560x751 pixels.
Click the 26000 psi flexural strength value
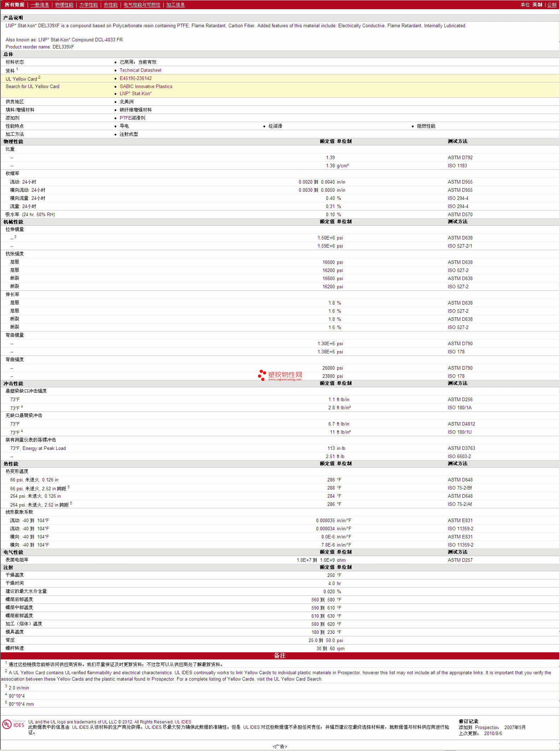[x=332, y=368]
